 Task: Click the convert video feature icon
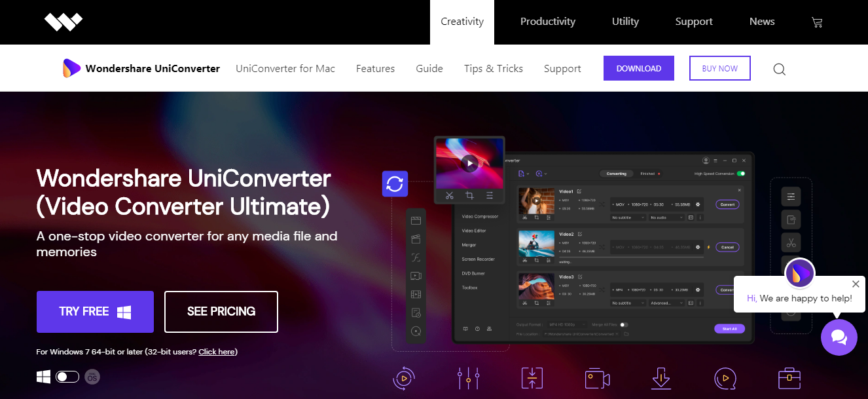click(x=404, y=378)
